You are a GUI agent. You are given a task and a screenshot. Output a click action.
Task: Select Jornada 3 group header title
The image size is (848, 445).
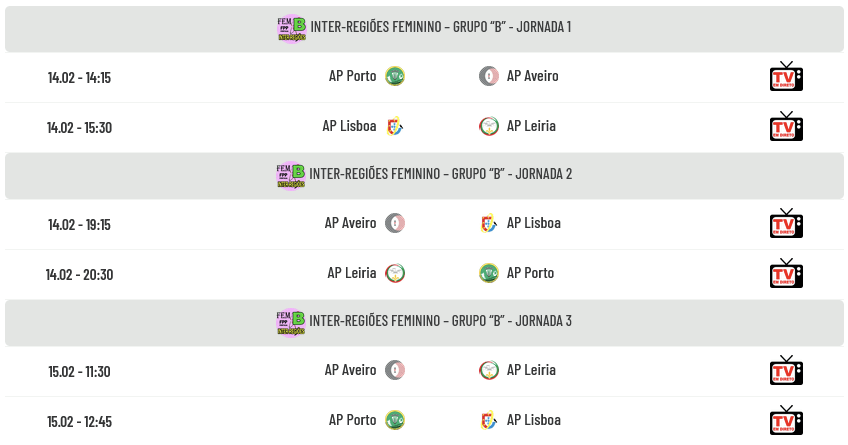point(440,321)
